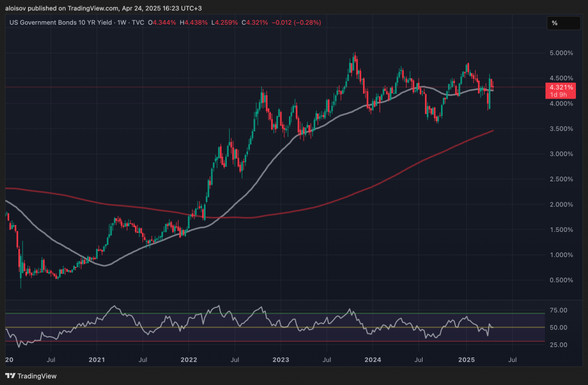Click the "2023" label on the time axis
The width and height of the screenshot is (588, 385).
coord(280,360)
